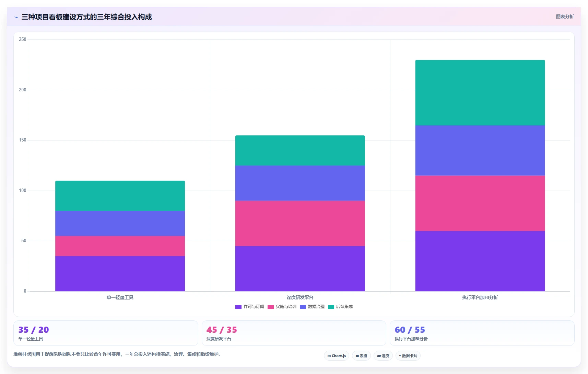The height and width of the screenshot is (374, 588).
Task: Click the teal 后续集成 segment of 执行平台加BI分析 bar
Action: [x=480, y=93]
